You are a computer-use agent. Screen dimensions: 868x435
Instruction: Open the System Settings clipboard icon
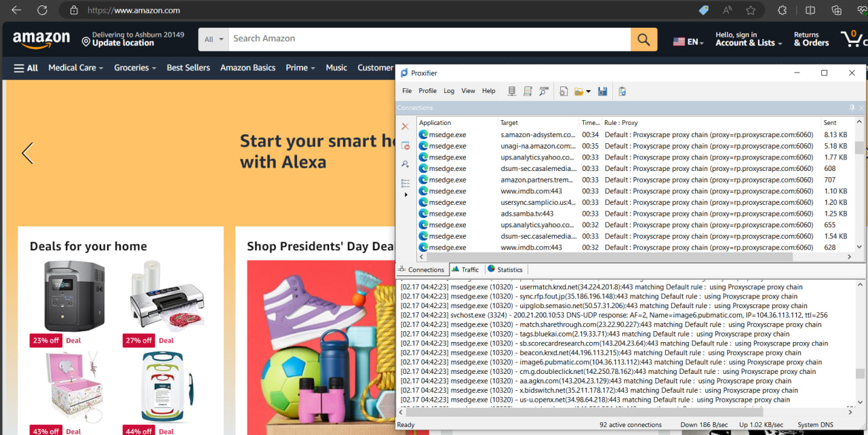pos(622,90)
